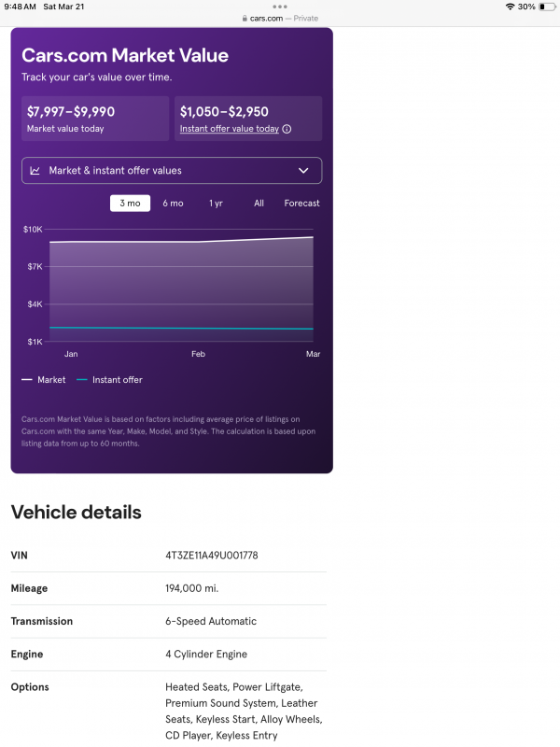Click info icon beside Instant offer value today
The height and width of the screenshot is (747, 560).
[x=287, y=129]
